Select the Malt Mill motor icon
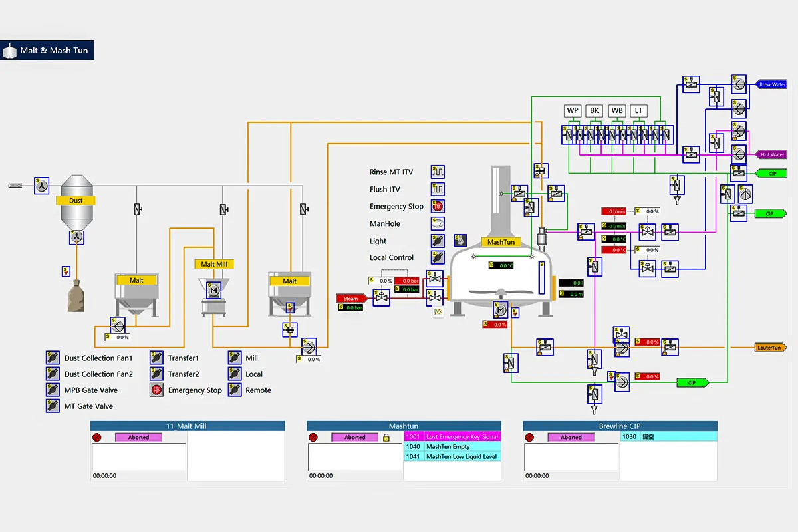The width and height of the screenshot is (798, 532). click(214, 290)
